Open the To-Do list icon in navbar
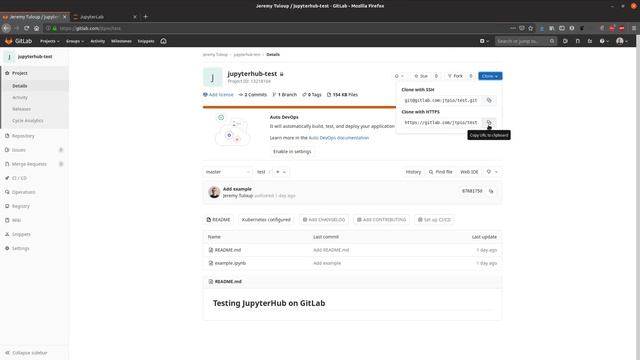The width and height of the screenshot is (640, 360). (x=590, y=41)
